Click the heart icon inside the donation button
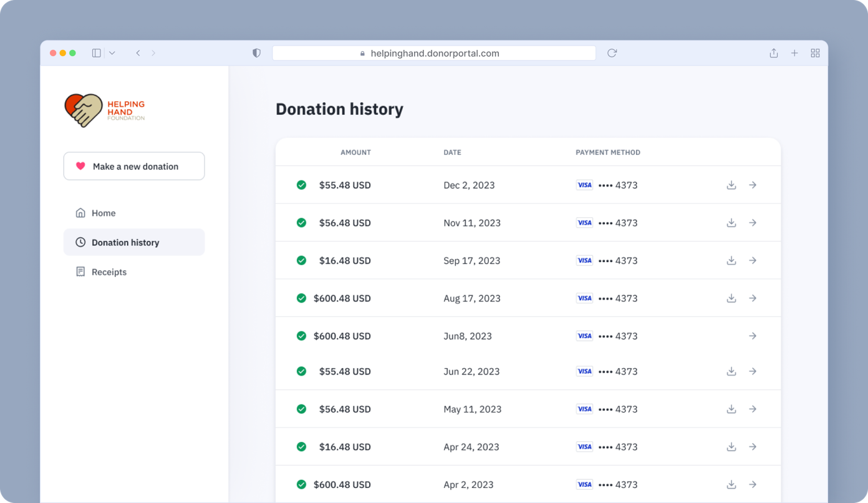The width and height of the screenshot is (868, 503). click(79, 166)
